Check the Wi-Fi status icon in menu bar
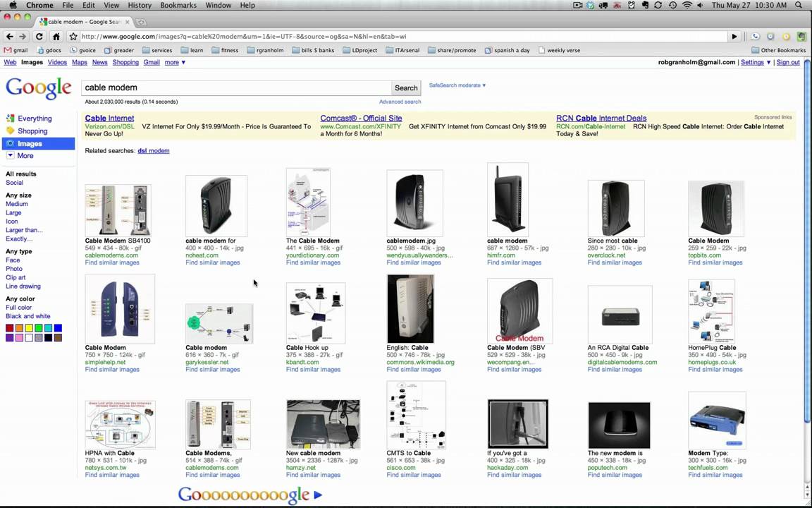Screen dimensions: 812x508 pos(687,5)
